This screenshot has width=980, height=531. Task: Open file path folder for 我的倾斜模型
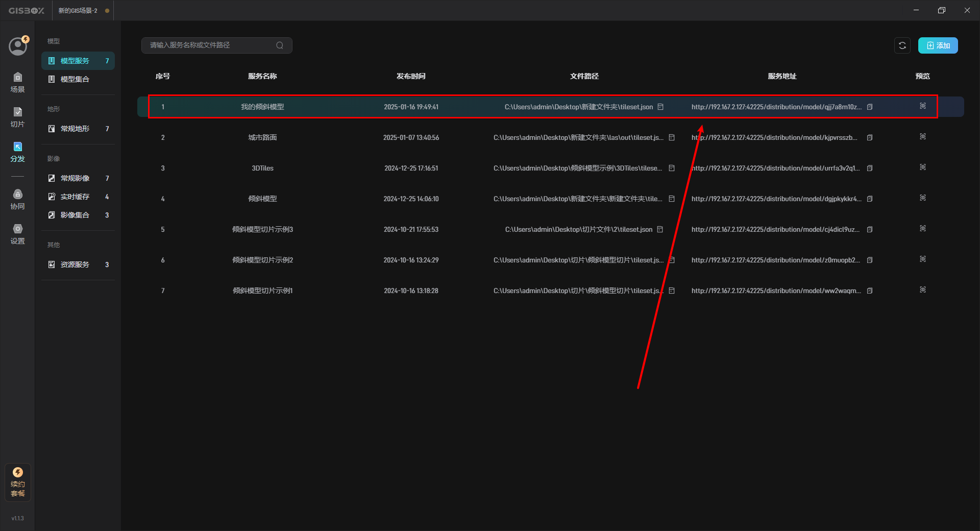click(660, 107)
